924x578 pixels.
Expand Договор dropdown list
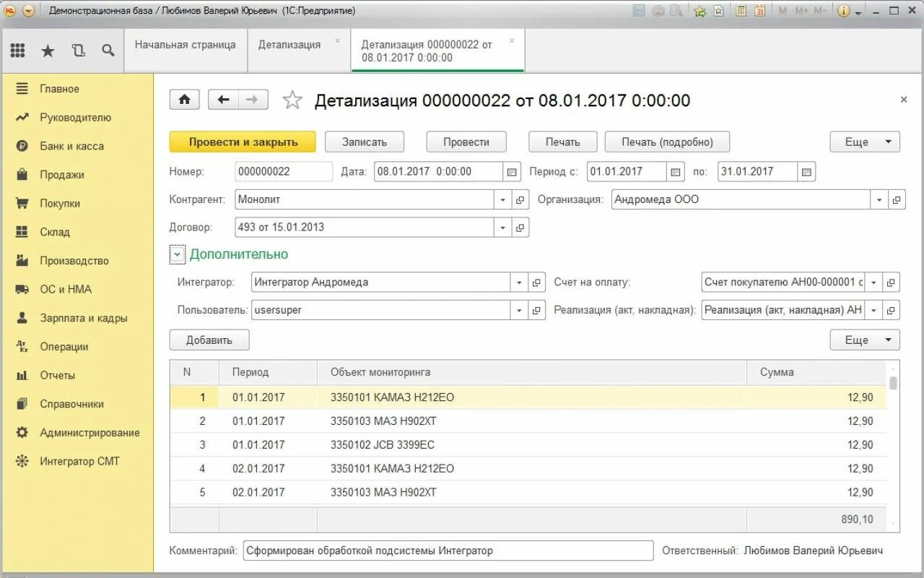tap(503, 228)
